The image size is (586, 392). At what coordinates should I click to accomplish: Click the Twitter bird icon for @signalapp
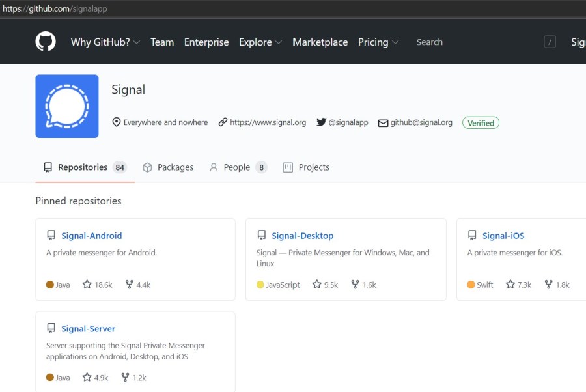pyautogui.click(x=321, y=122)
